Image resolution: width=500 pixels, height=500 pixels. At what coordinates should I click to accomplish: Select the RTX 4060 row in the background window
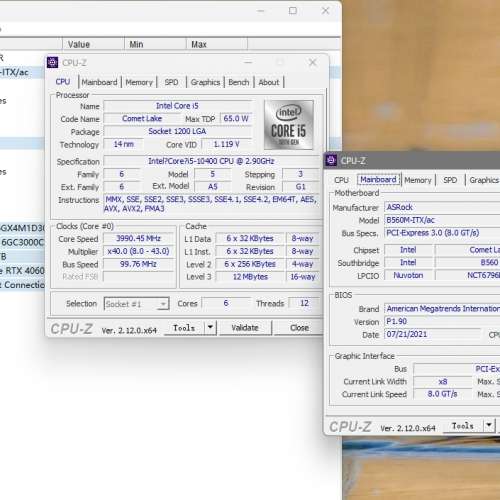point(22,270)
